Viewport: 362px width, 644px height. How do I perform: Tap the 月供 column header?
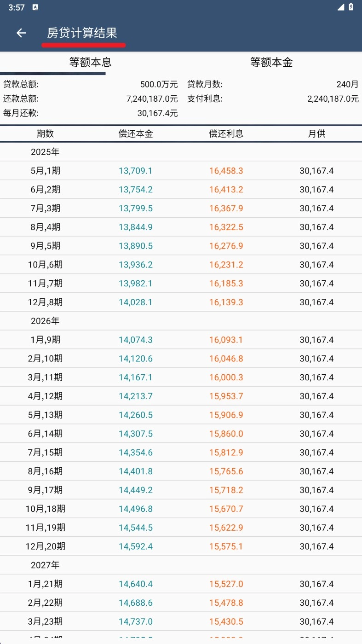[x=316, y=133]
